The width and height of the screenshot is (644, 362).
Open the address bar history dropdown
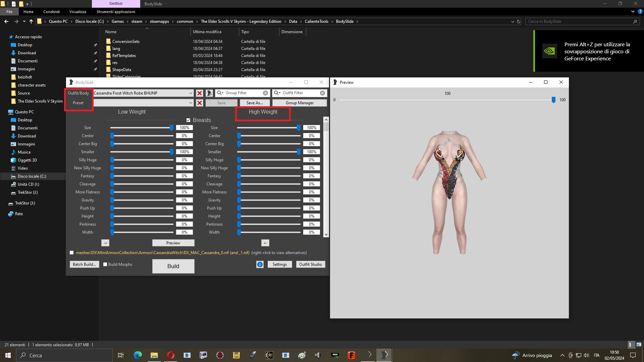pyautogui.click(x=513, y=21)
